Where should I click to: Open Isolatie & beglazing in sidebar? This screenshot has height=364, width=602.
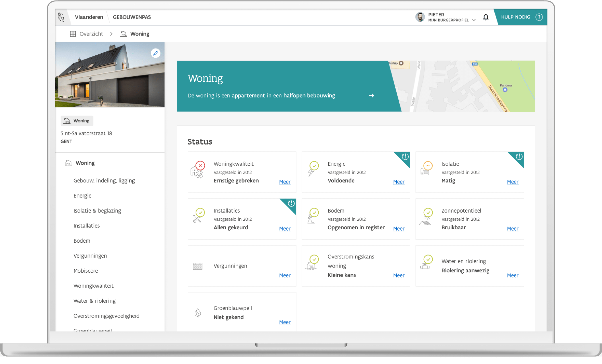coord(97,211)
